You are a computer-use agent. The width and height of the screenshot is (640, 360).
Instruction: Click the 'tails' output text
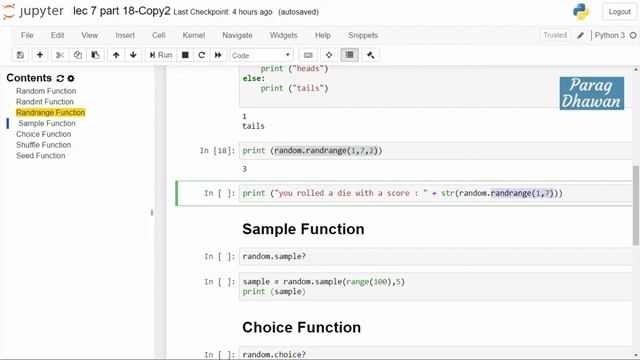[x=253, y=126]
